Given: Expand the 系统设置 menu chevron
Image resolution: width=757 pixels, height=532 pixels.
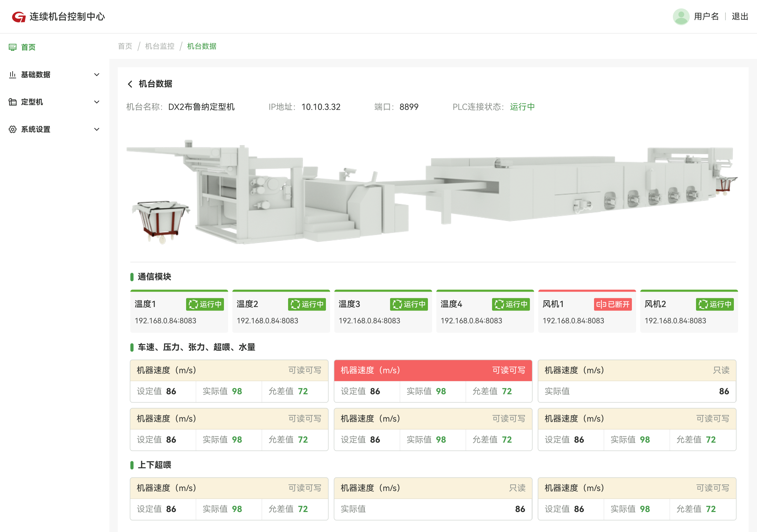Looking at the screenshot, I should [x=97, y=129].
